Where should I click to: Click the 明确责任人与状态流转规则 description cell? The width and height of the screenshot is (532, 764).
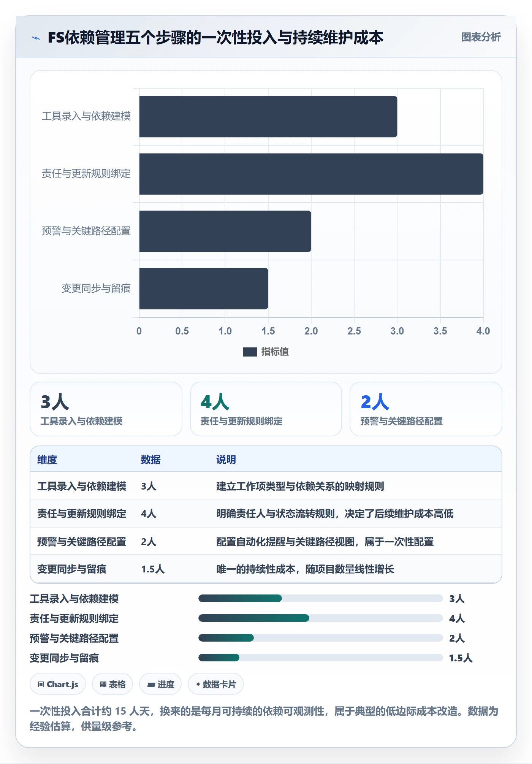pos(335,514)
